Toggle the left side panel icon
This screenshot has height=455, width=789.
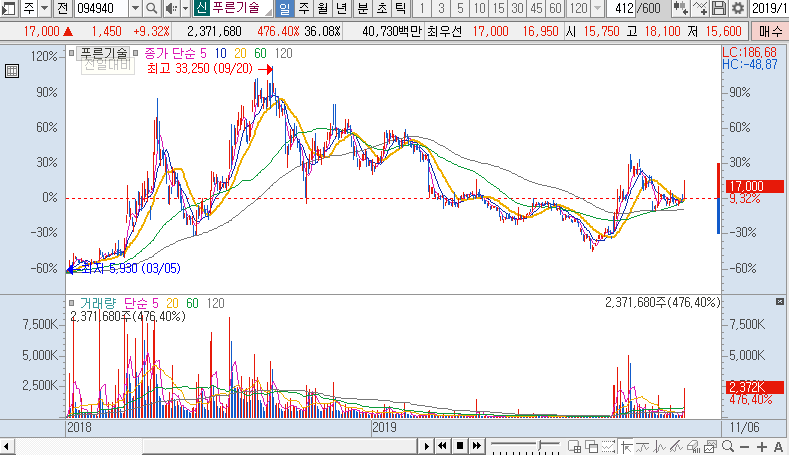point(8,8)
